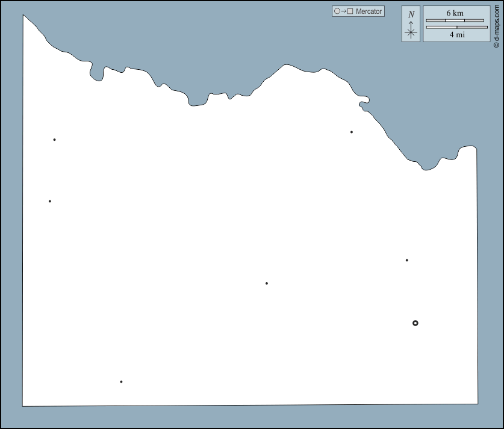Click the southwest corner of the territory
This screenshot has width=504, height=429.
click(x=23, y=406)
